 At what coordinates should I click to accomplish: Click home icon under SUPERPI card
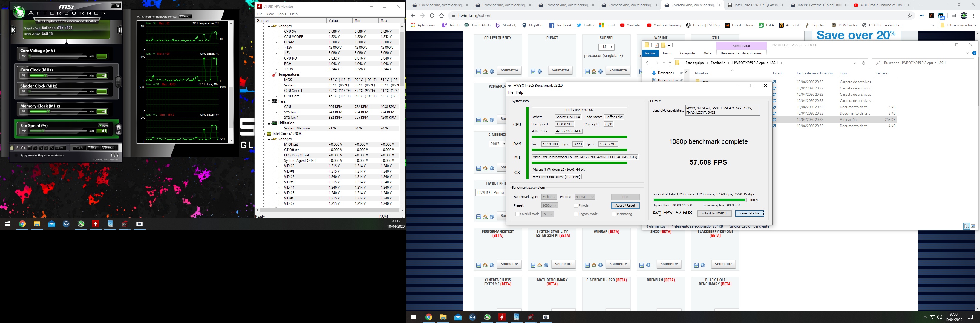pos(594,71)
